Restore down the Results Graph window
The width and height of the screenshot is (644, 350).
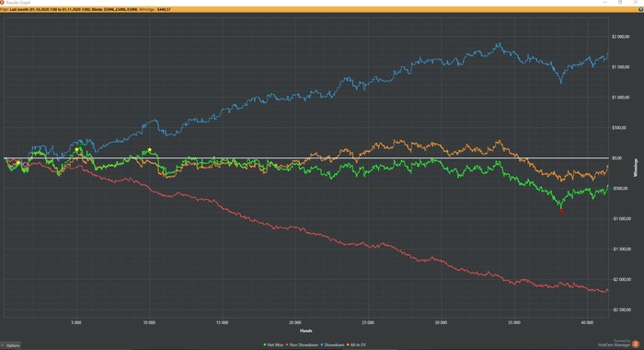620,3
